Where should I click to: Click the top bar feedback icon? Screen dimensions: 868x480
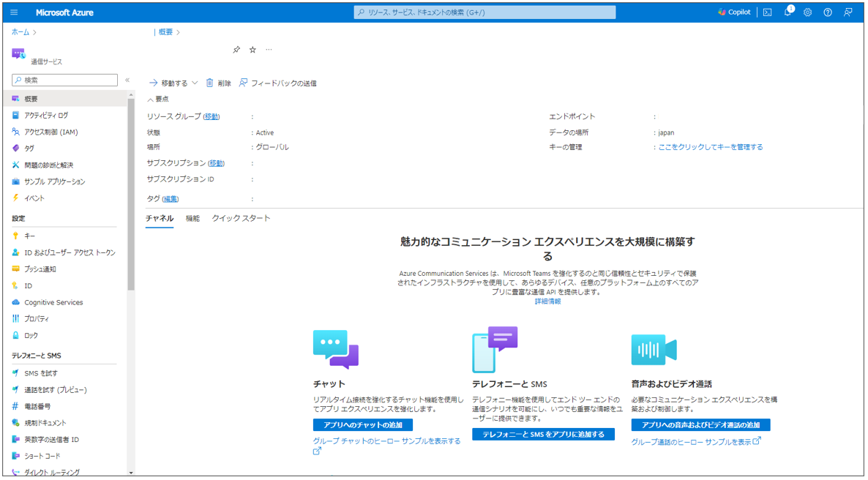pos(848,12)
